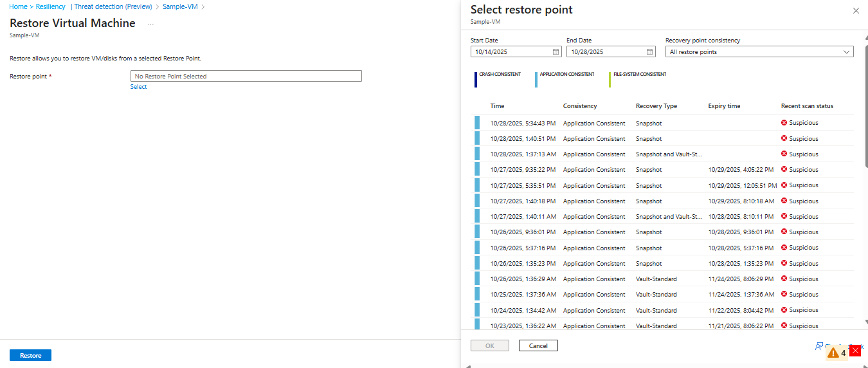
Task: Click expiry time 10/29/2025, 4:05:22 PM
Action: point(741,170)
